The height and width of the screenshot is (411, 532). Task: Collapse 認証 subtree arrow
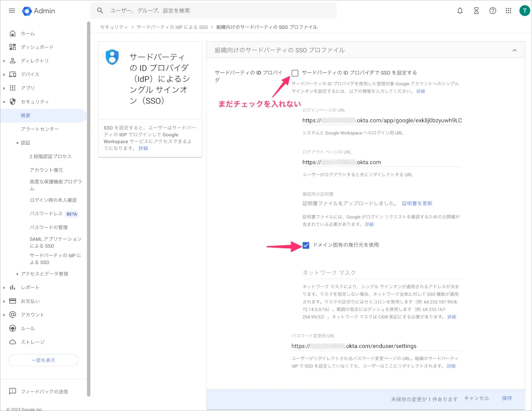pos(17,143)
